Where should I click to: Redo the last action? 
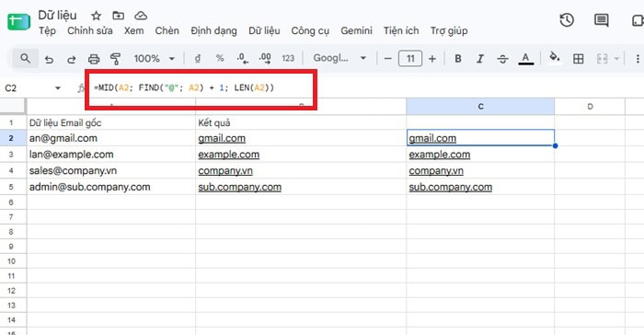[72, 59]
